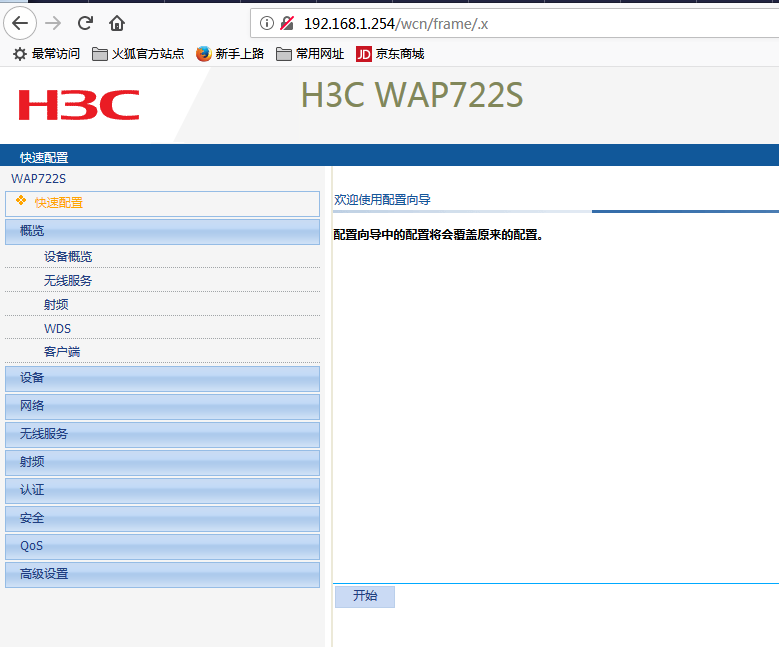The height and width of the screenshot is (647, 779).
Task: Click the 欢迎使用配置向导 heading
Action: (383, 200)
